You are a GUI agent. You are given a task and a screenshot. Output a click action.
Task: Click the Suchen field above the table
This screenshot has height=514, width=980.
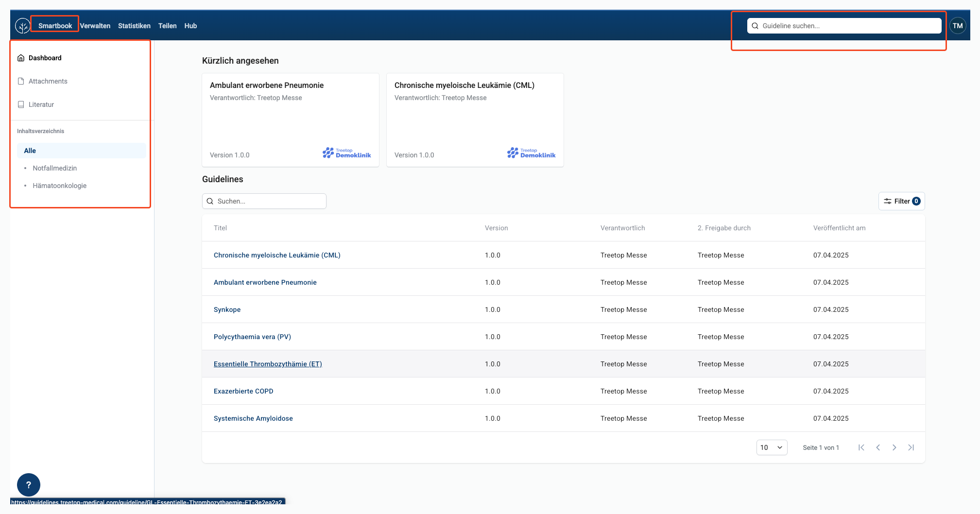(x=264, y=201)
